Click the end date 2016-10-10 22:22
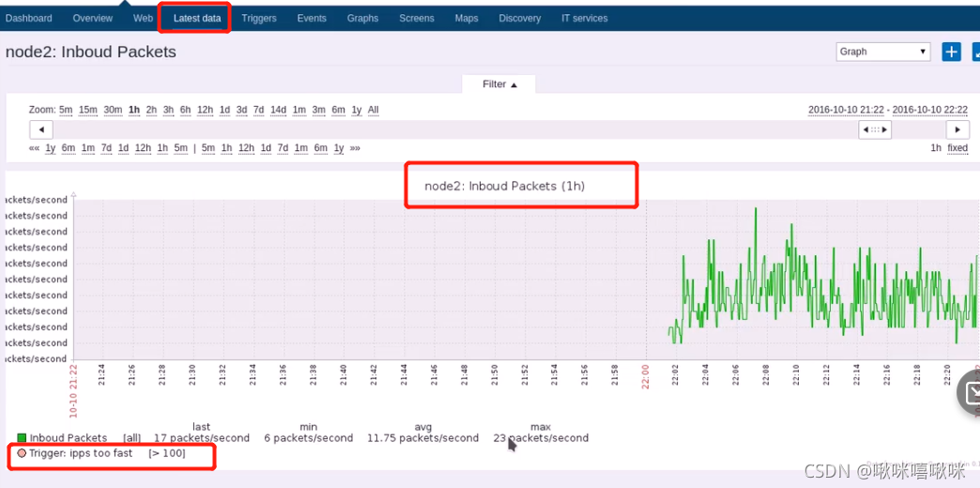Image resolution: width=980 pixels, height=488 pixels. [930, 110]
